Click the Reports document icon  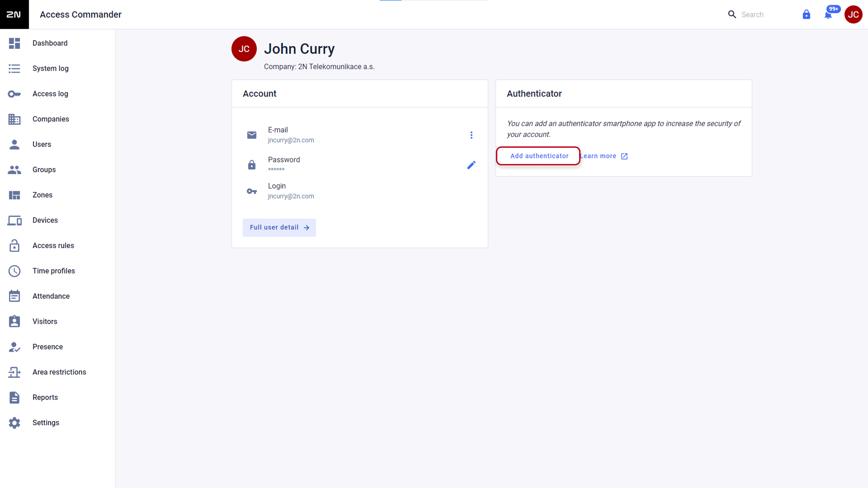point(14,397)
